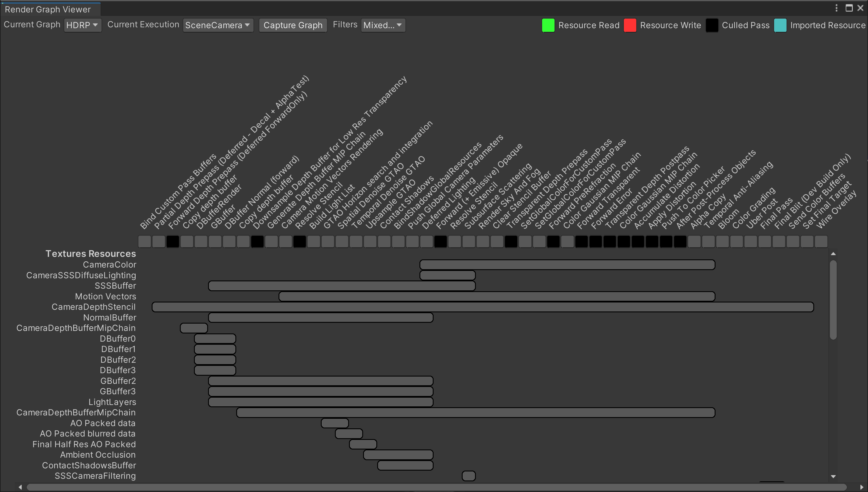Click the GBuffer pass square
Viewport: 868px width, 492px height.
pos(215,242)
